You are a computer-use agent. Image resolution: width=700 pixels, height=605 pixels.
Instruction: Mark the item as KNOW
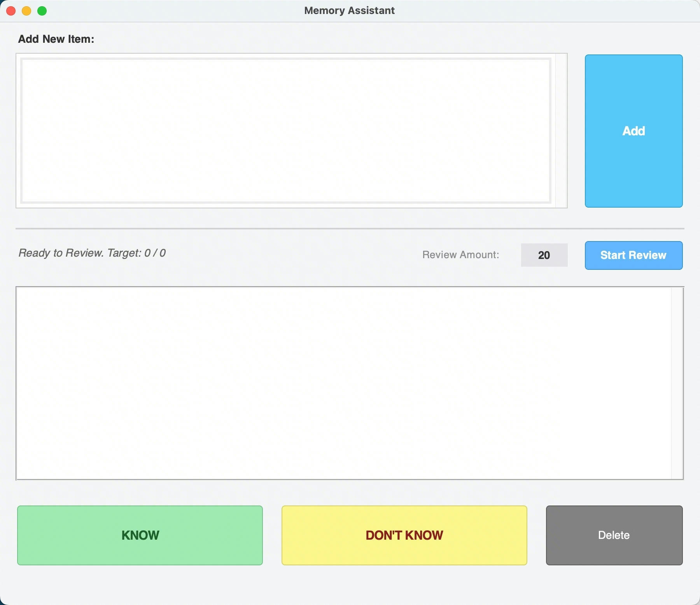(140, 535)
